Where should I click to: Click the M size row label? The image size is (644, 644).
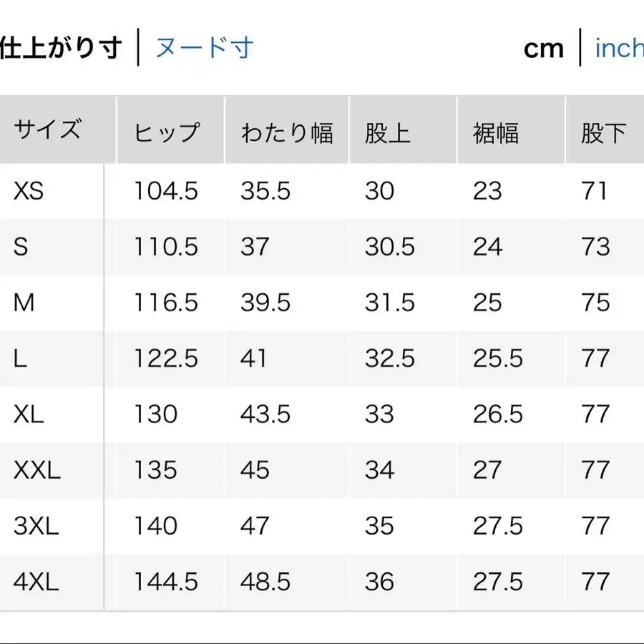pyautogui.click(x=23, y=303)
